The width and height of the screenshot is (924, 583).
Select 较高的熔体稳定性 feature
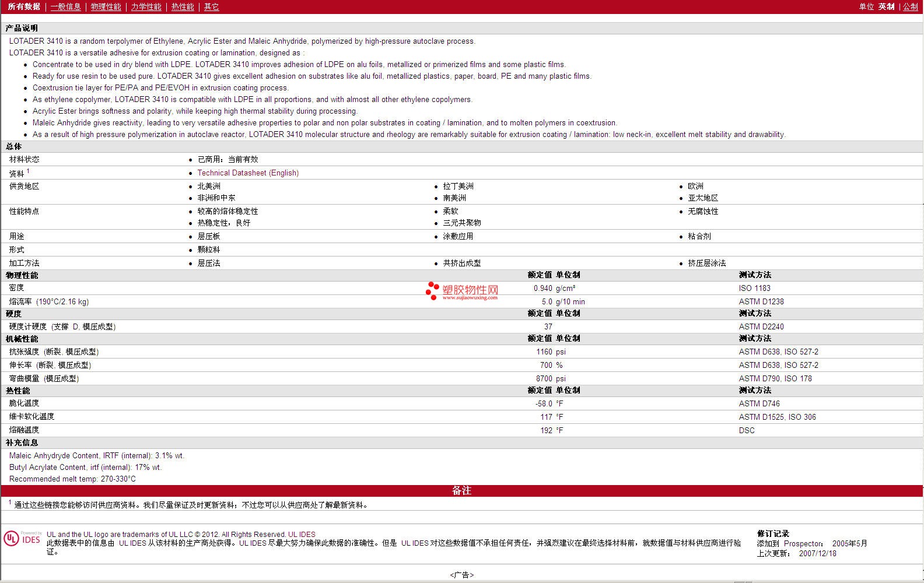(228, 211)
